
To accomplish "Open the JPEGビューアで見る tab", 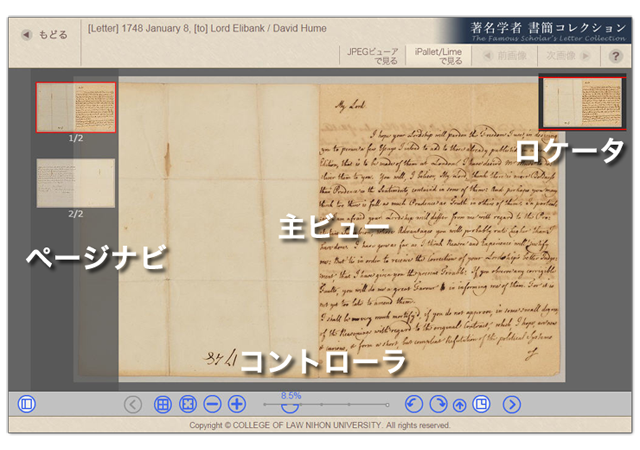I will coord(371,55).
